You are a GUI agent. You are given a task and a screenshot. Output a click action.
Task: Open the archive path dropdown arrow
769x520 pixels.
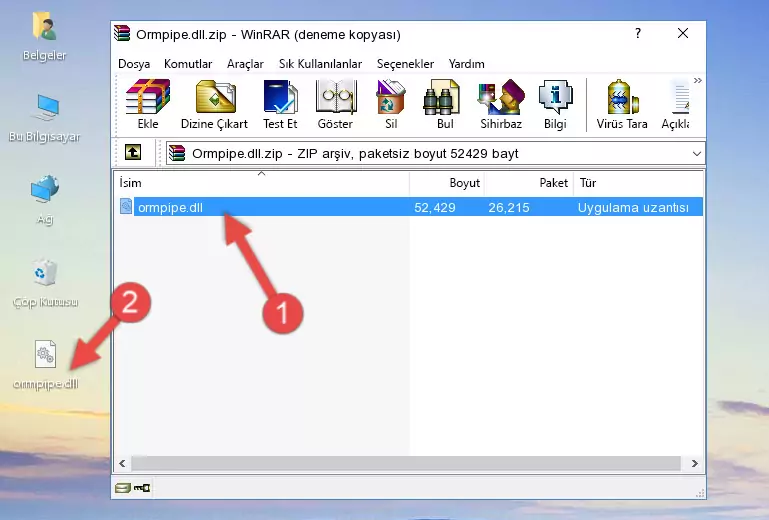pyautogui.click(x=696, y=154)
